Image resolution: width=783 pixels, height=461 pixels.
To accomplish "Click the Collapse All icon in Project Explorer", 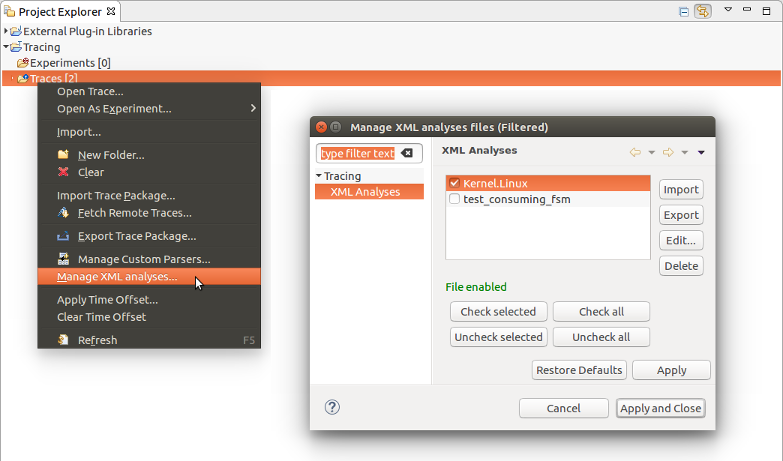I will 684,12.
